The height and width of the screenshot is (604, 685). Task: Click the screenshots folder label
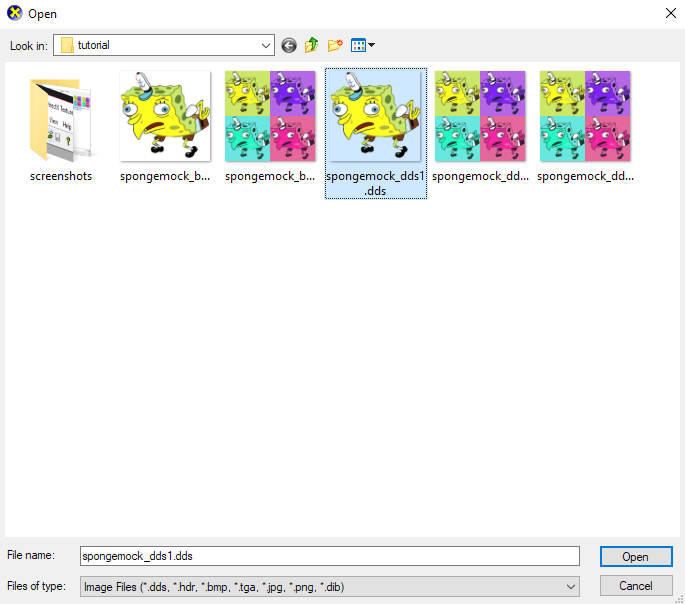pyautogui.click(x=61, y=176)
